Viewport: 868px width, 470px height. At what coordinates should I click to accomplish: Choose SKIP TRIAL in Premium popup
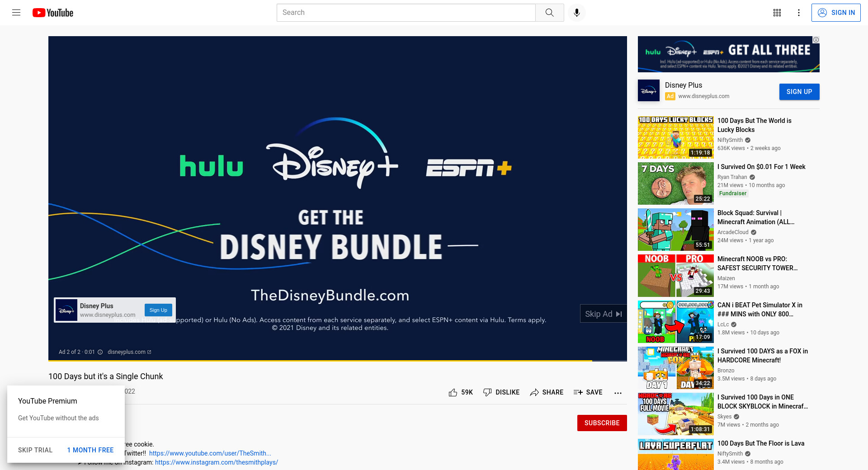tap(35, 450)
